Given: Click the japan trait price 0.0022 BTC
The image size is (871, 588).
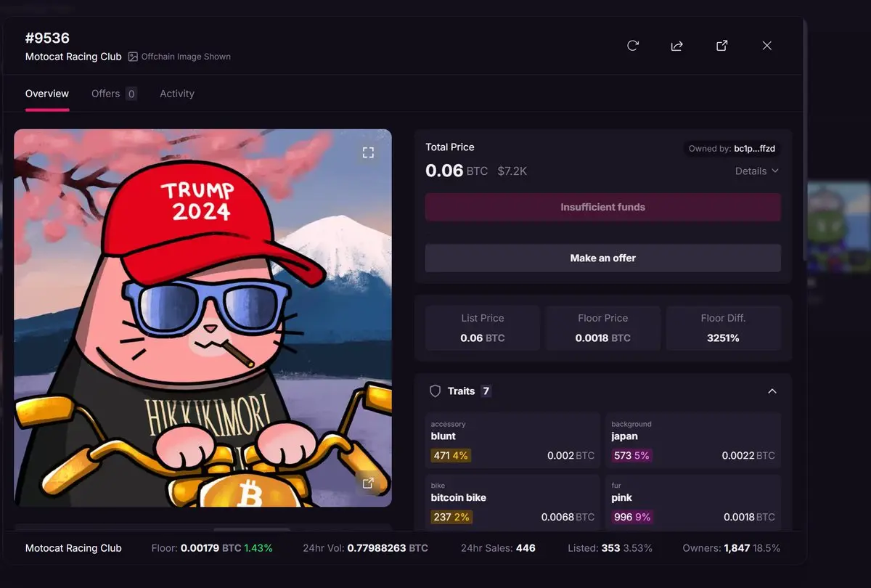Looking at the screenshot, I should pos(748,456).
